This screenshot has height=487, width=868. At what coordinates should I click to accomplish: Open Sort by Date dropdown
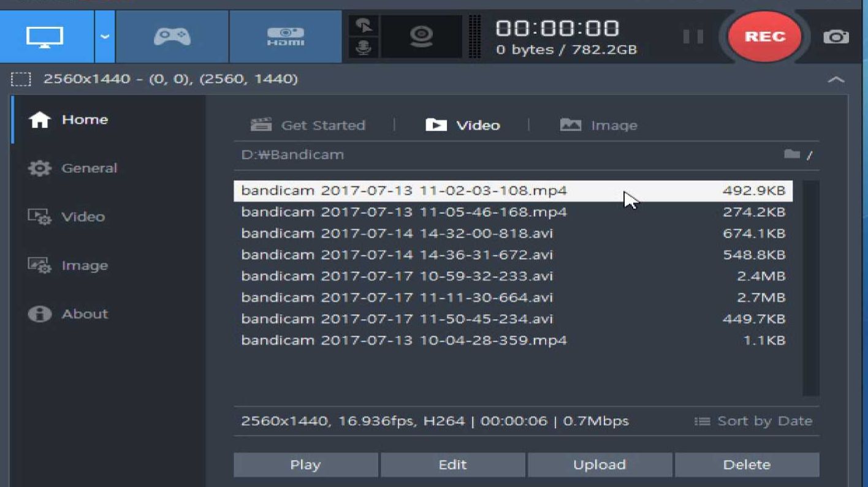pyautogui.click(x=753, y=421)
